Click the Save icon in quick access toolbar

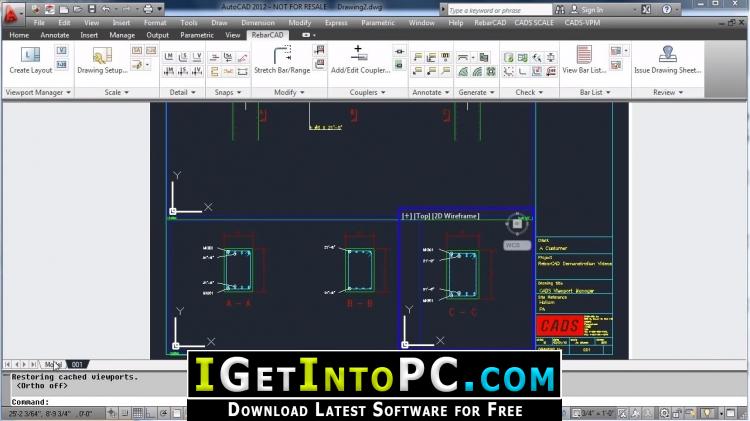(x=92, y=9)
